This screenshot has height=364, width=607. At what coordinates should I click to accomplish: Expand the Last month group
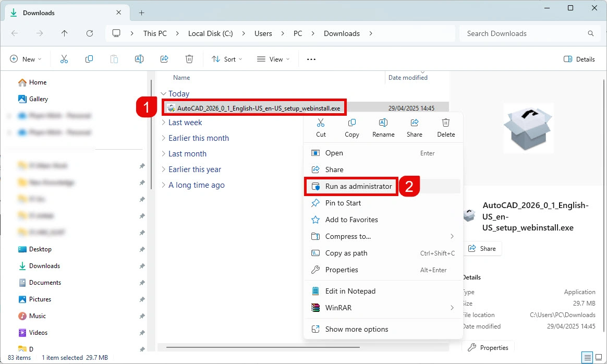click(x=163, y=154)
